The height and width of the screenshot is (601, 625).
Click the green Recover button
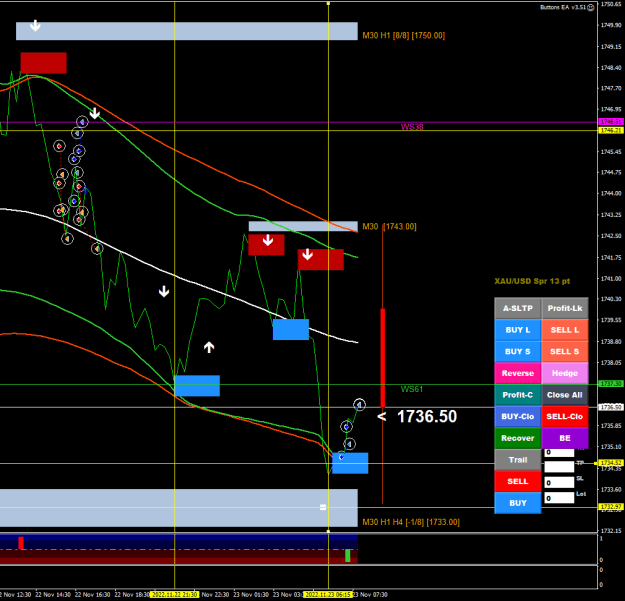point(518,438)
